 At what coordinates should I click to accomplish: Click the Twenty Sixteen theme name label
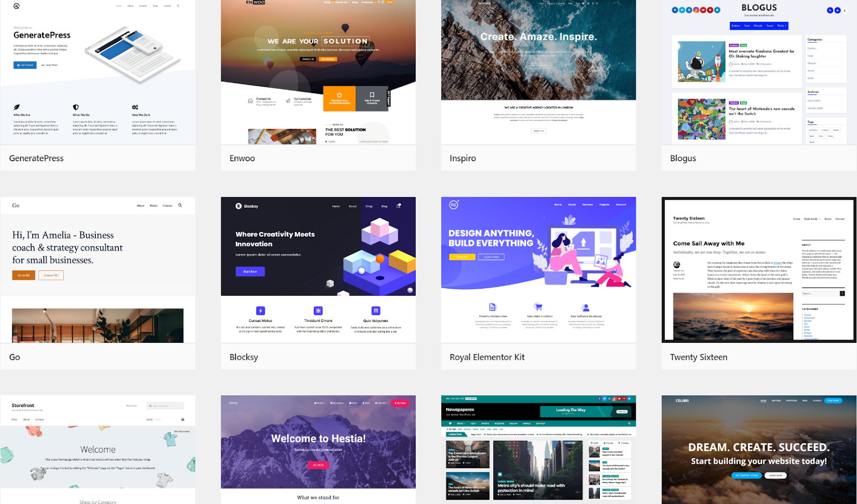coord(698,357)
